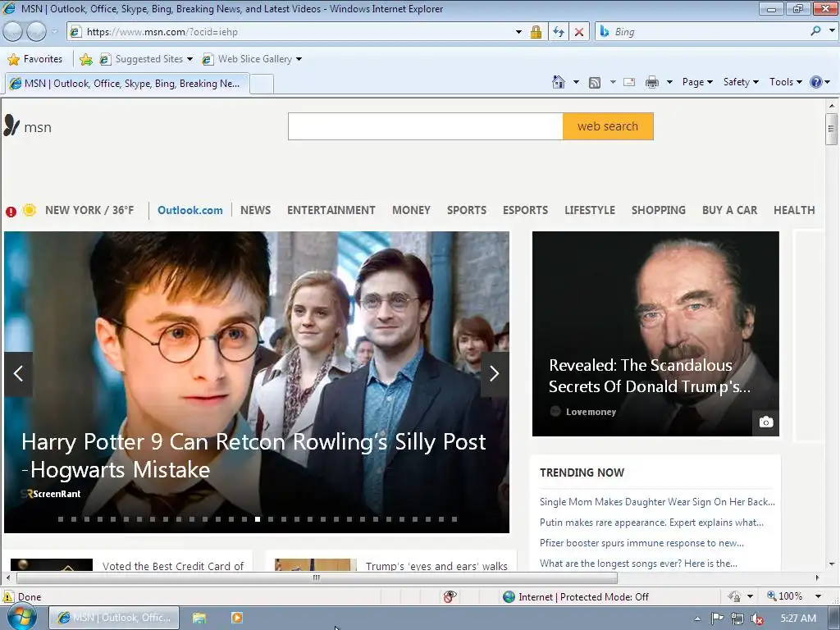Open the Harry Potter 9 headline
This screenshot has height=630, width=840.
click(253, 456)
